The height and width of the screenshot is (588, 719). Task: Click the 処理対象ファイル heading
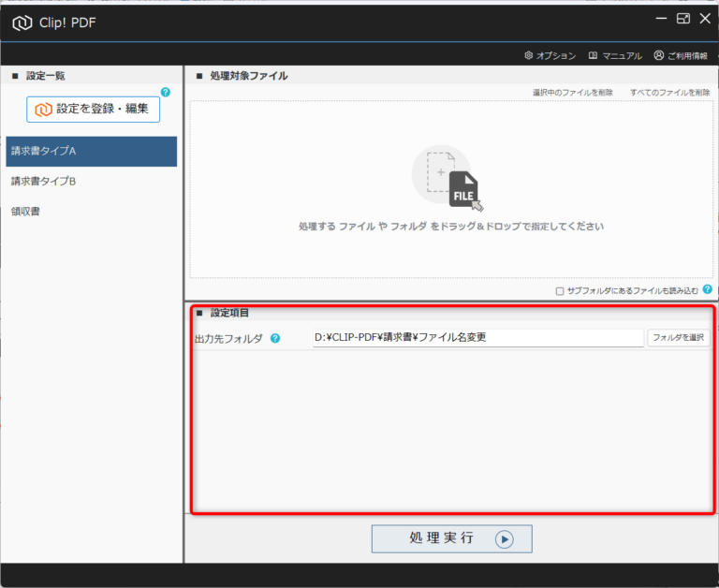coord(249,76)
